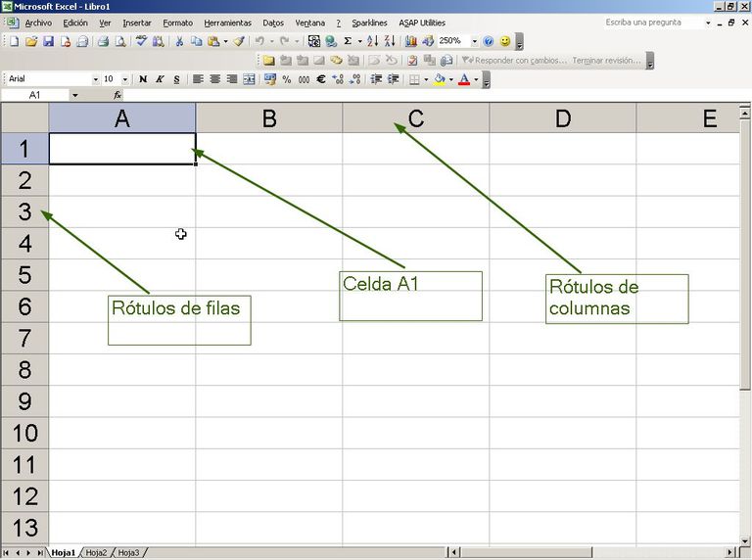Toggle bold formatting N button

[143, 79]
